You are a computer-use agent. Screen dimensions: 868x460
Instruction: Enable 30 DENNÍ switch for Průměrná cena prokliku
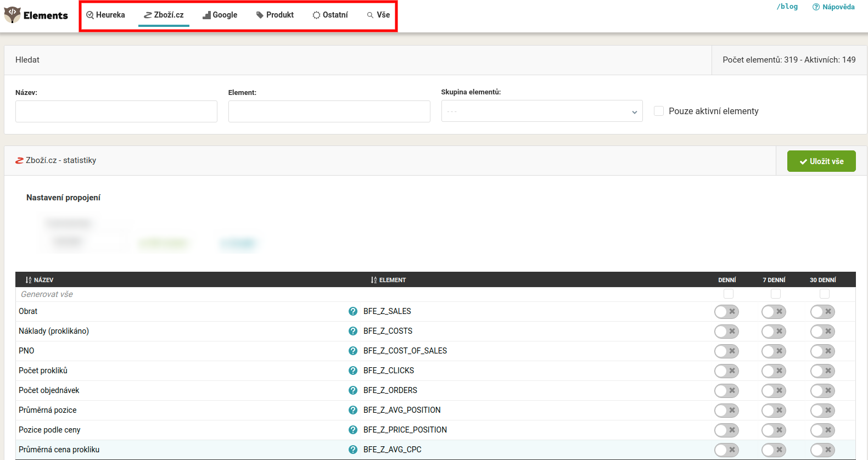coord(822,450)
